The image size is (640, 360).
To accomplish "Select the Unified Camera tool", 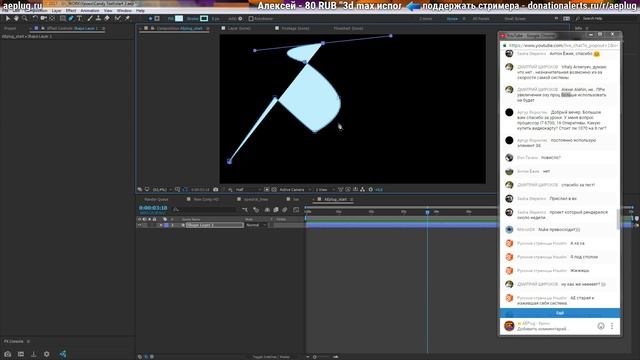I will pyautogui.click(x=43, y=18).
